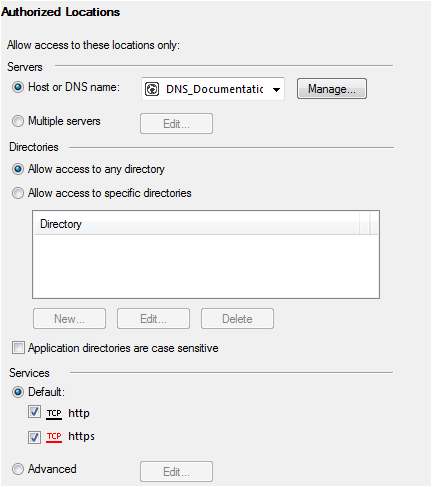432x487 pixels.
Task: Select the Advanced services option
Action: click(x=18, y=469)
